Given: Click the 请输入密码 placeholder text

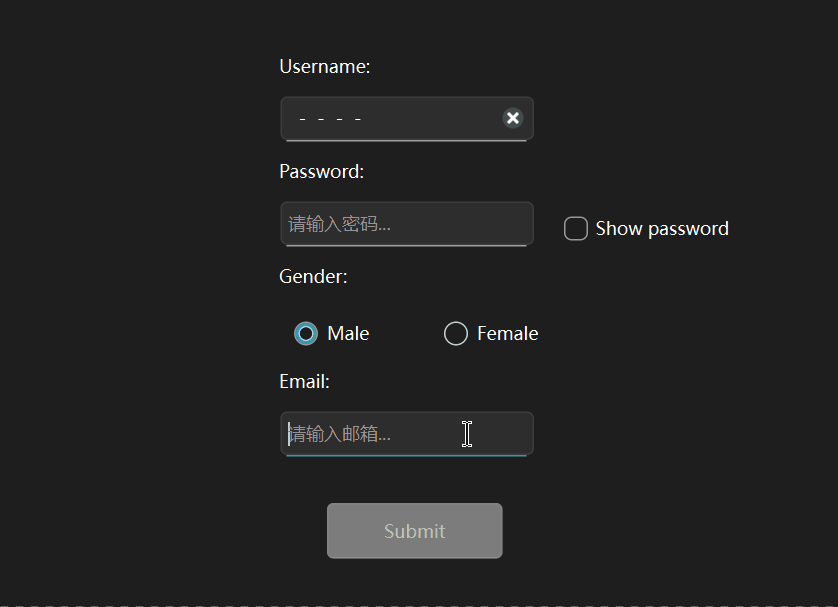Looking at the screenshot, I should click(x=339, y=224).
